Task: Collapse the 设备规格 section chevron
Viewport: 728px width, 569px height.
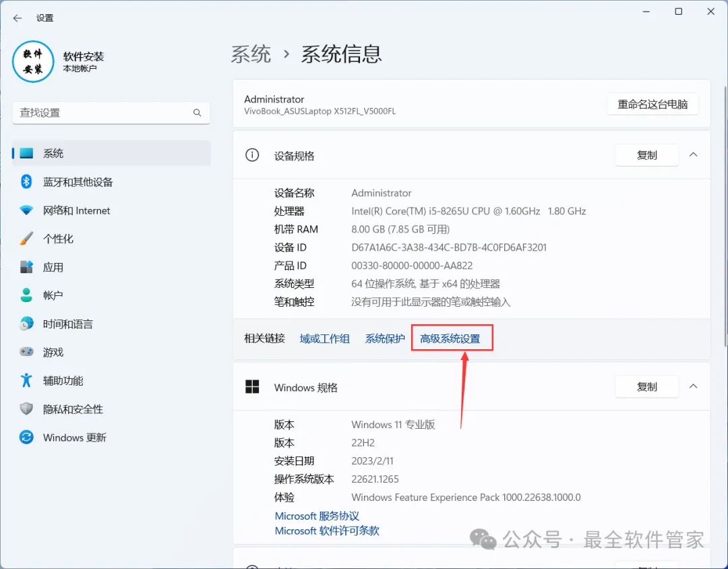Action: click(x=693, y=155)
